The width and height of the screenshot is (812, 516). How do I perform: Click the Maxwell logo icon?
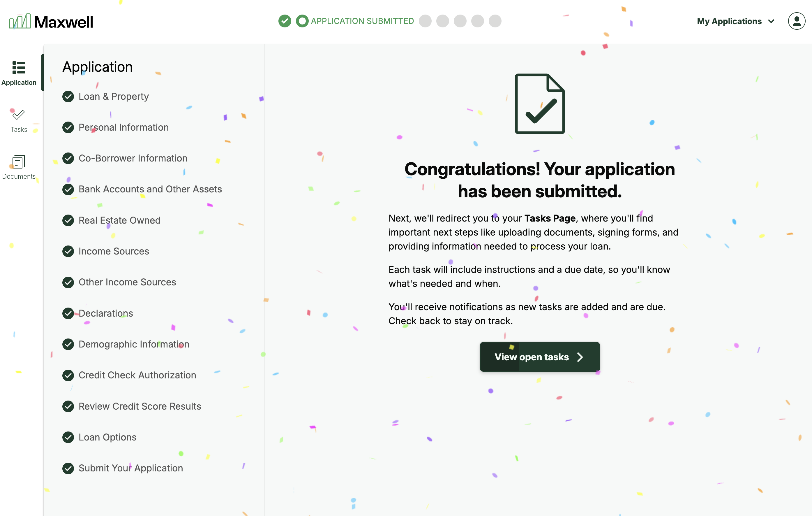click(20, 22)
